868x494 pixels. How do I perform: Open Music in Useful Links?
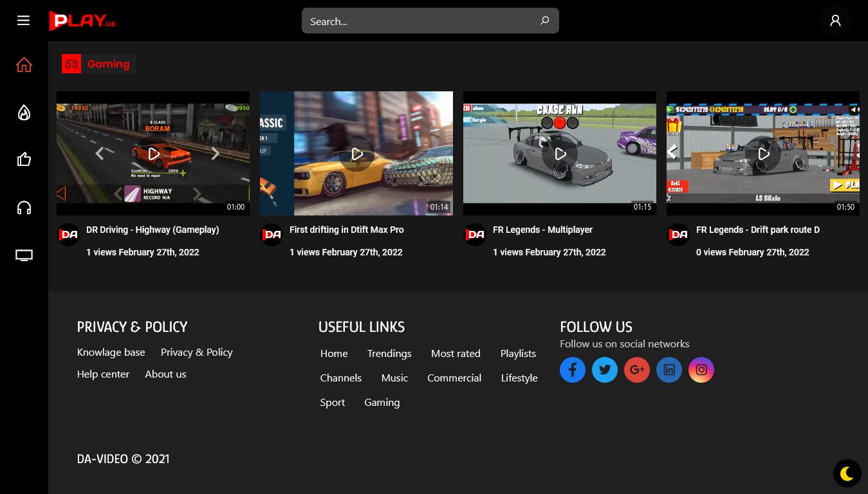pos(394,378)
